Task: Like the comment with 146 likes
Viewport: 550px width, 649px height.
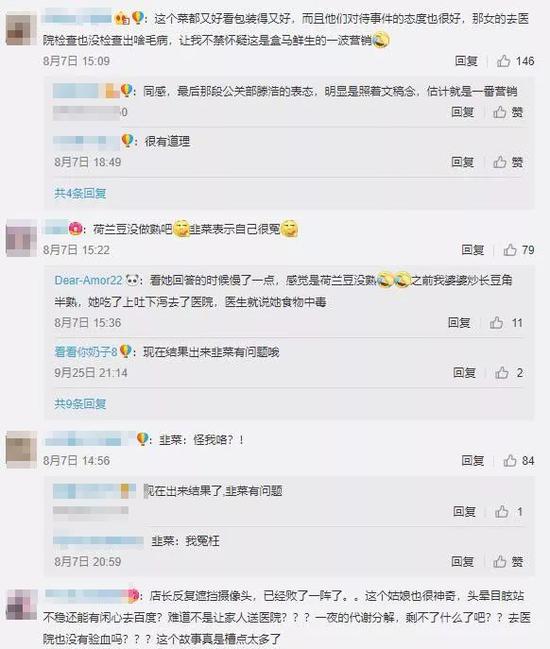Action: (x=504, y=61)
